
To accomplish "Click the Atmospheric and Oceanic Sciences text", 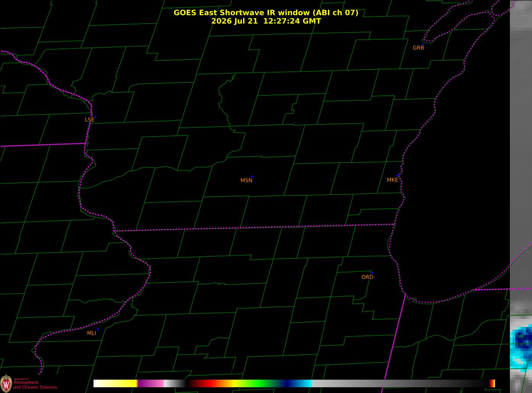I will 35,385.
